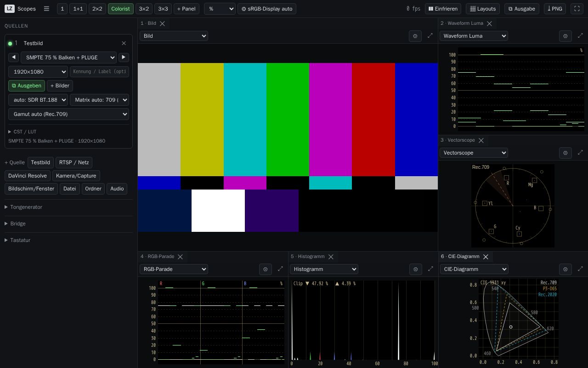Open settings gear for RGB-Parade panel
The image size is (588, 368).
click(266, 269)
